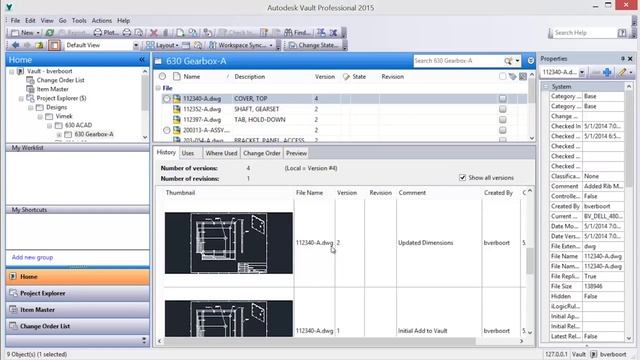640x360 pixels.
Task: Click Add new group link
Action: [32, 258]
